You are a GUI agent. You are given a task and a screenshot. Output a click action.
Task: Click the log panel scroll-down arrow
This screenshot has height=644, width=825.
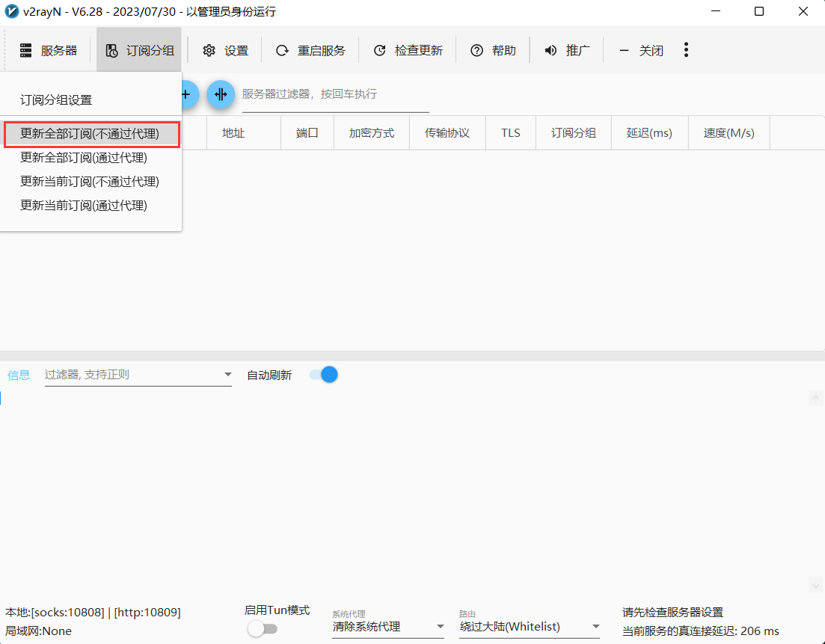(x=816, y=584)
